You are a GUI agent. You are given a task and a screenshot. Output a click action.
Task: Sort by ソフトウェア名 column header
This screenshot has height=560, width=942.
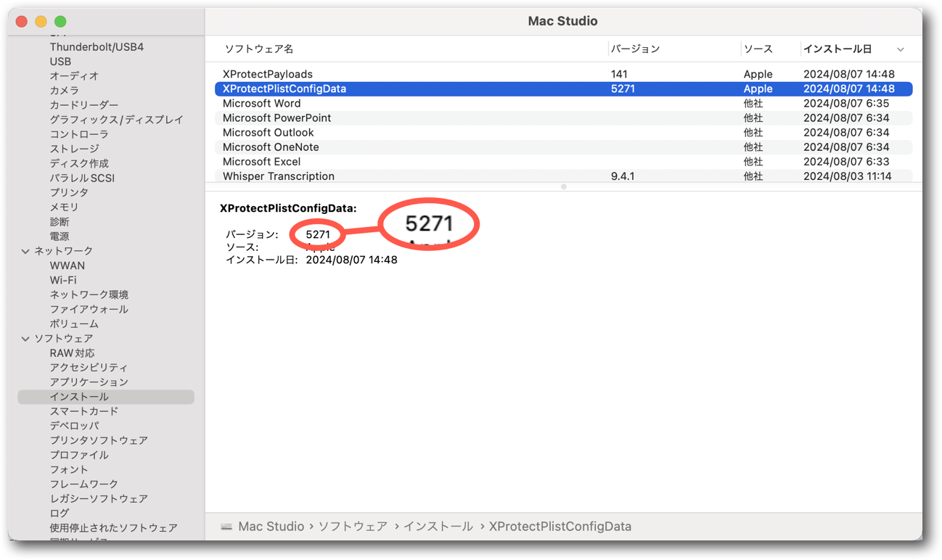point(258,49)
